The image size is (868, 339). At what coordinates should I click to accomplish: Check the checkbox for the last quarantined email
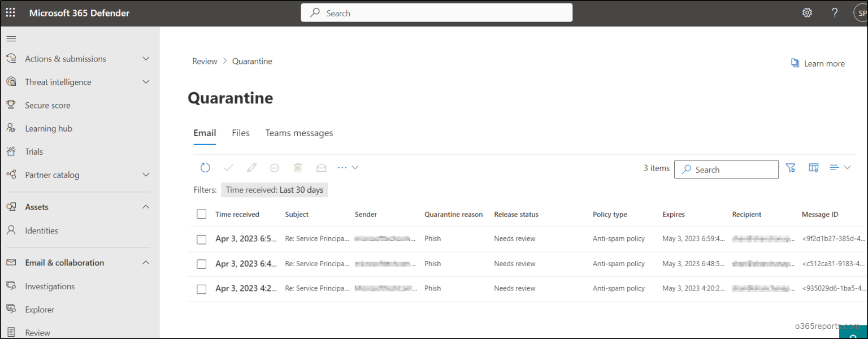coord(202,289)
